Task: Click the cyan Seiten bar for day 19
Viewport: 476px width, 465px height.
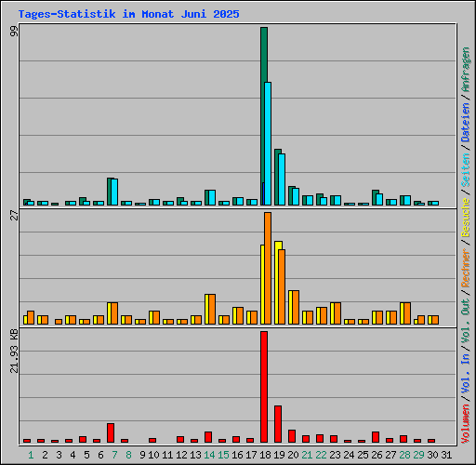Action: [x=282, y=179]
